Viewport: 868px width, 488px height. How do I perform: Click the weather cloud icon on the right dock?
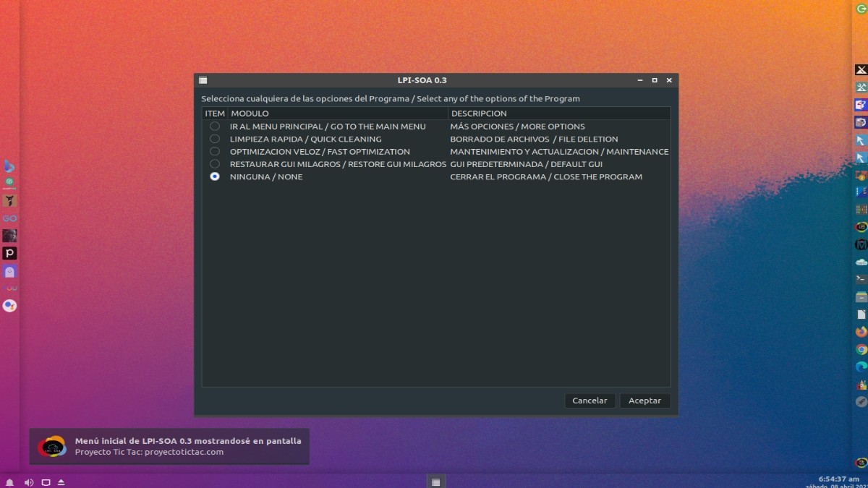pyautogui.click(x=861, y=263)
